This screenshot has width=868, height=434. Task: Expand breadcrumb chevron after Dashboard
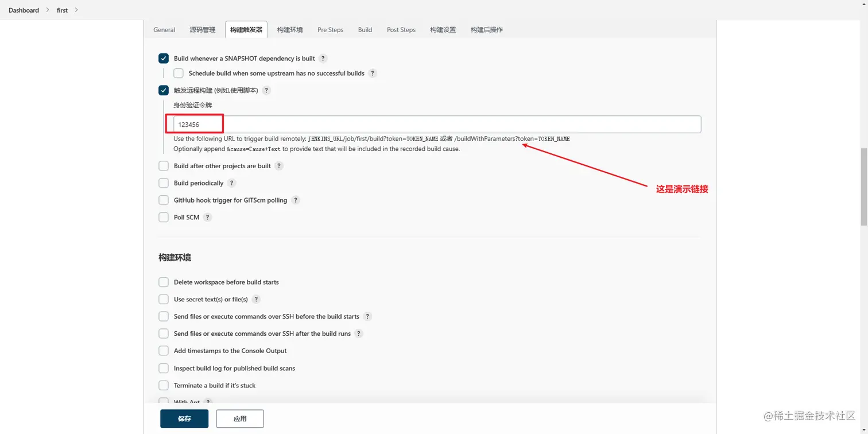pyautogui.click(x=48, y=10)
